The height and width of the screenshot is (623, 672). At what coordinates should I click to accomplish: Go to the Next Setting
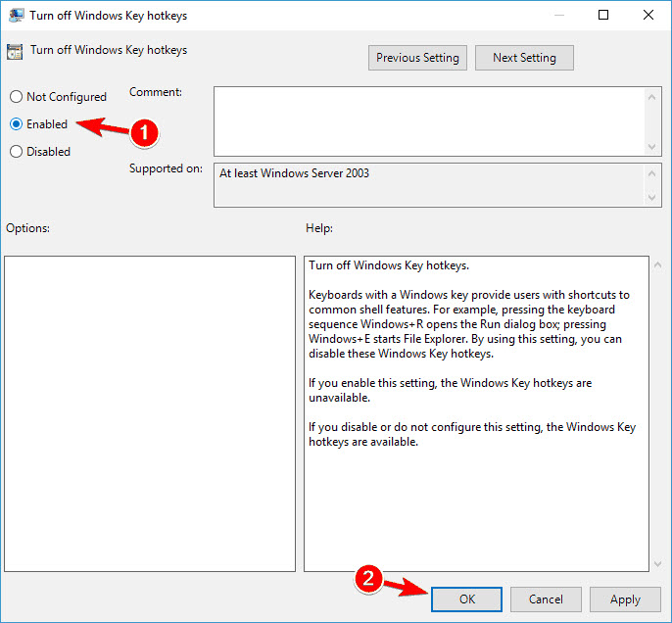[524, 58]
